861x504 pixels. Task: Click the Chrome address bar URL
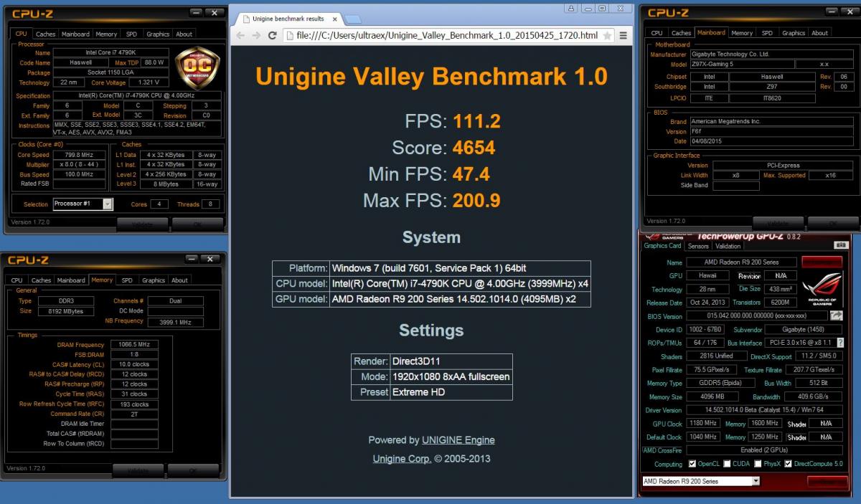coord(446,35)
